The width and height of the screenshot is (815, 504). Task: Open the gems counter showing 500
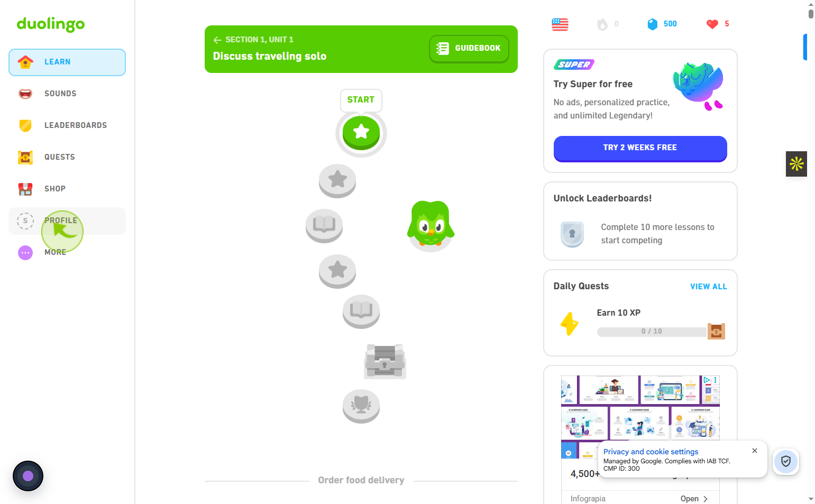(662, 24)
